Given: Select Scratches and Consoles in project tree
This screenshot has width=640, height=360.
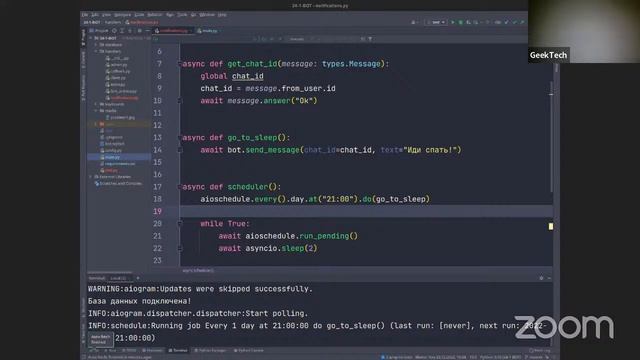Looking at the screenshot, I should coord(119,183).
